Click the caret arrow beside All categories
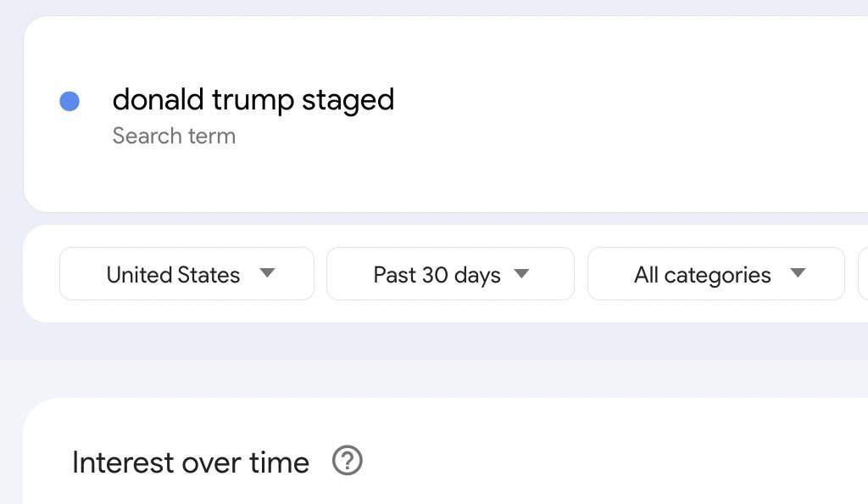Viewport: 868px width, 504px height. pos(797,273)
